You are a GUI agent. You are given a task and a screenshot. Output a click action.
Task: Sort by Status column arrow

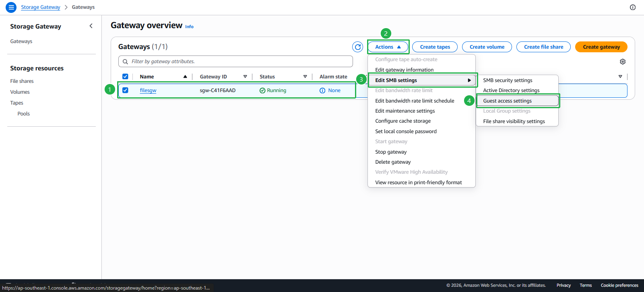[305, 76]
